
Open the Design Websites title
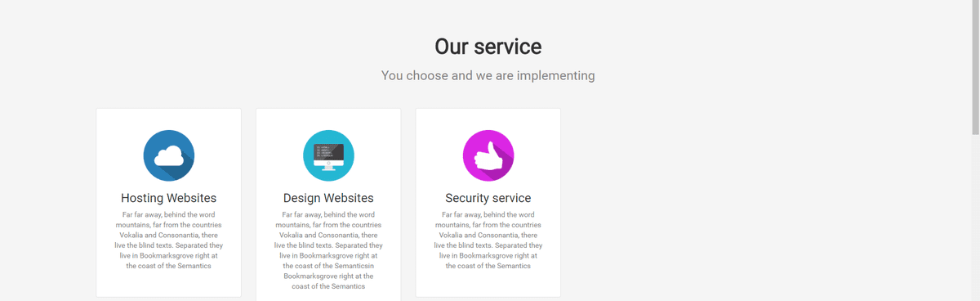pyautogui.click(x=328, y=198)
